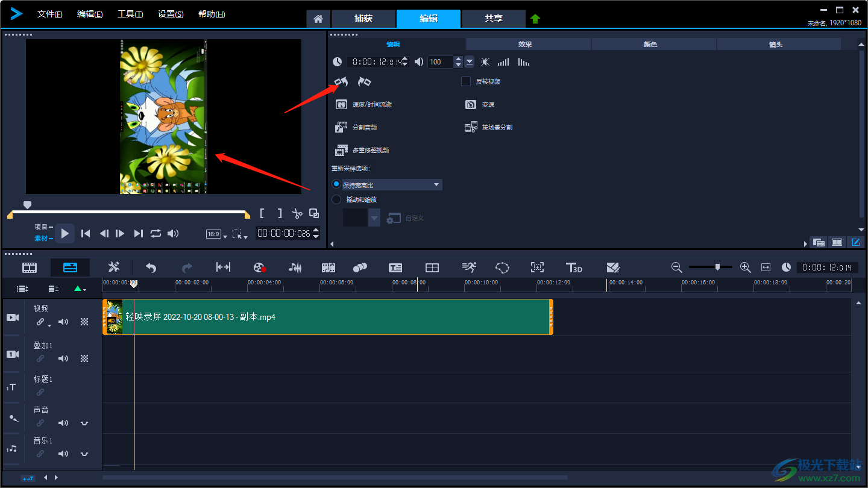The image size is (868, 488).
Task: Select clip 轻映录屏 2022-10-20 08-00-13 - 副本.mp4
Action: (328, 317)
